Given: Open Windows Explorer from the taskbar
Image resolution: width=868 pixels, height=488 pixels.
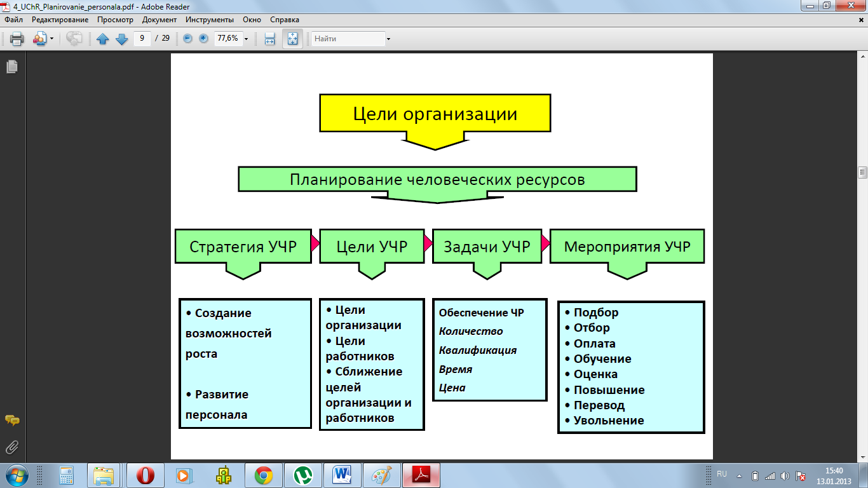Looking at the screenshot, I should coord(105,475).
